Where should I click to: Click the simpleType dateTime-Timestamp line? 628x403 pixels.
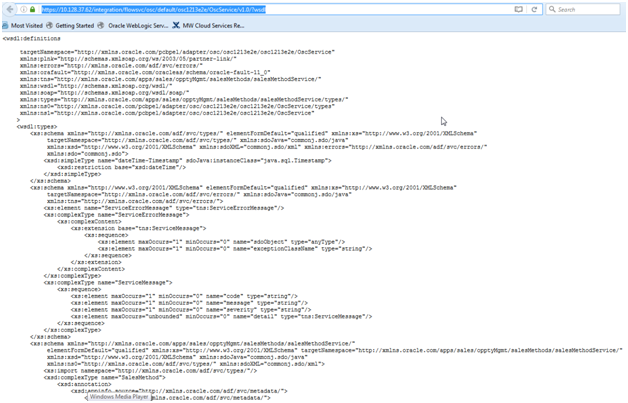[x=187, y=161]
